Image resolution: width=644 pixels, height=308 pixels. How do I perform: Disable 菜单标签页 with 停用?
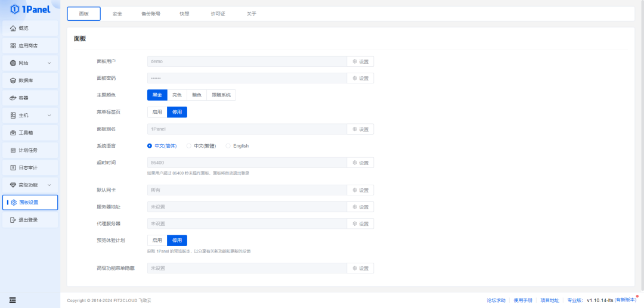[x=177, y=112]
